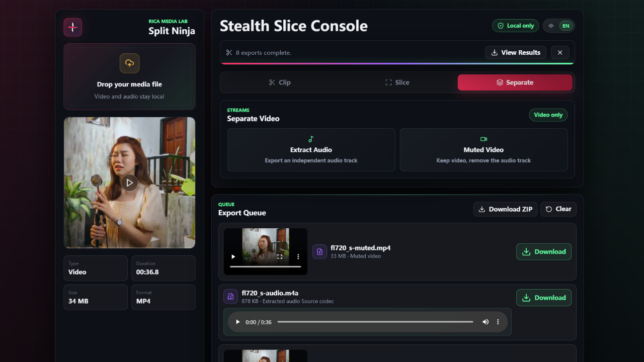Click the Size 34 MB value
Screen dimensions: 644x362
(78, 301)
